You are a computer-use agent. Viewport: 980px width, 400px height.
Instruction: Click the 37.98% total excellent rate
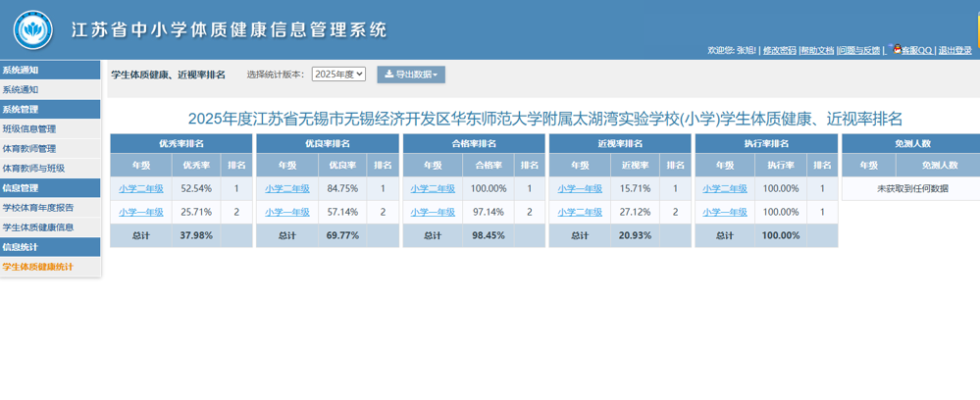pos(196,236)
